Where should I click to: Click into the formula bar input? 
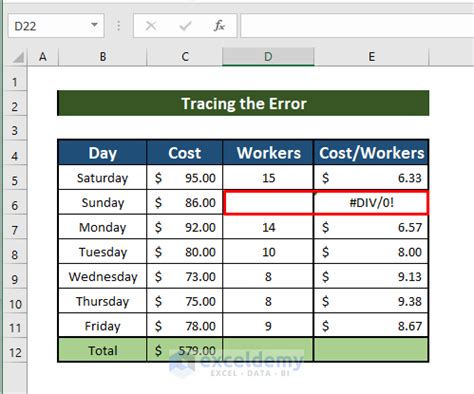pos(357,26)
